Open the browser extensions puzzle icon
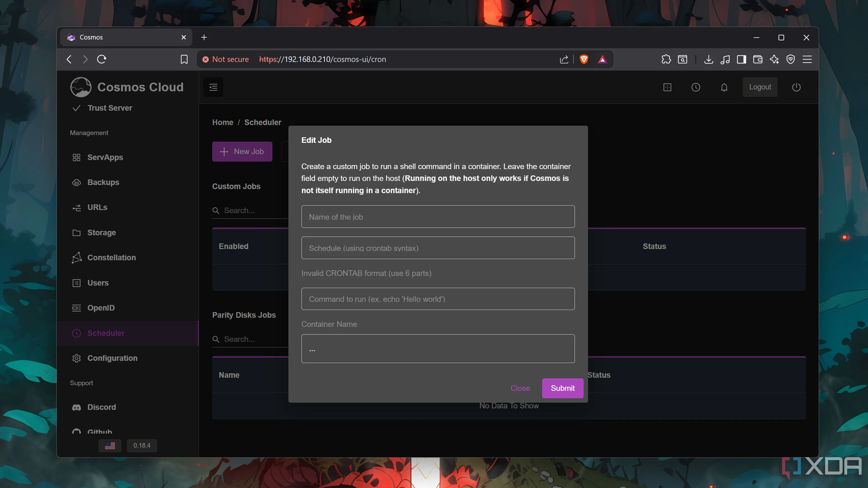868x488 pixels. [x=666, y=59]
